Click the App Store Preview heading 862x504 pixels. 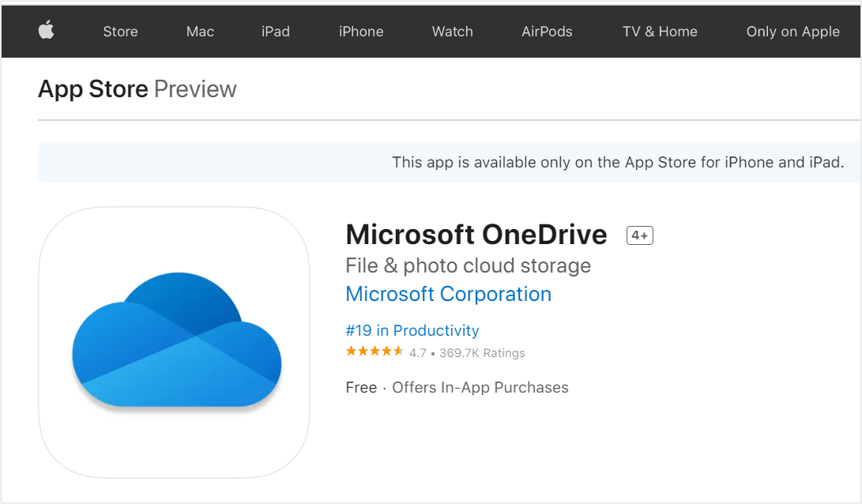click(137, 89)
